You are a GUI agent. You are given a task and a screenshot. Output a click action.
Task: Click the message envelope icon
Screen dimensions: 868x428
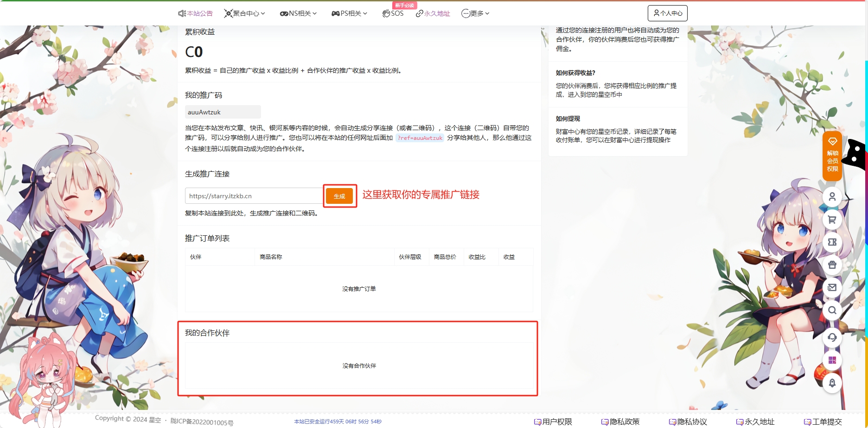832,287
